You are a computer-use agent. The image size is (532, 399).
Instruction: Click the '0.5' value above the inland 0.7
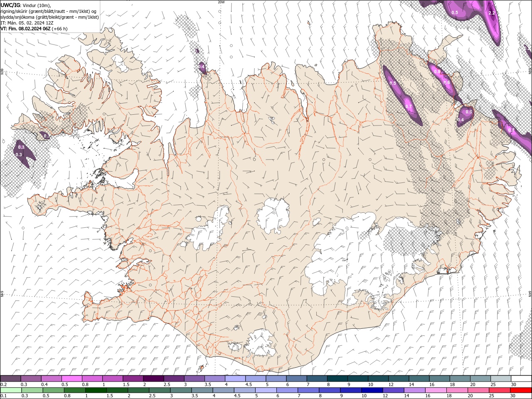393,83
